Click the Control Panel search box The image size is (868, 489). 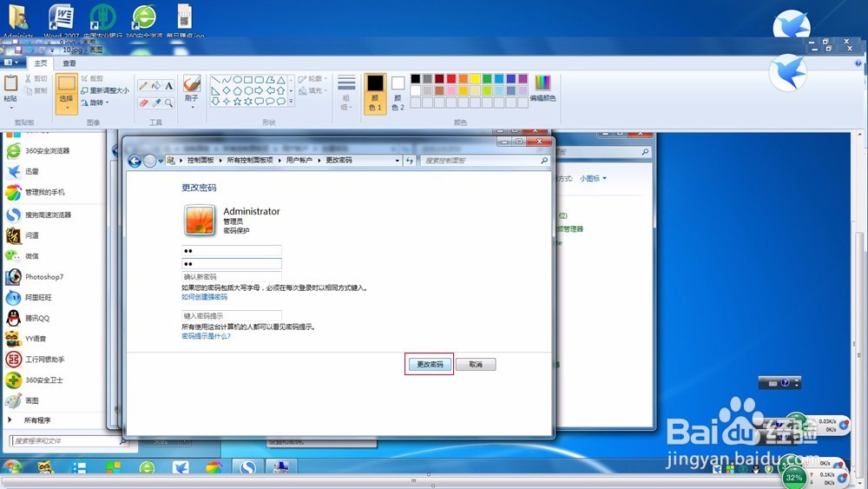[485, 161]
